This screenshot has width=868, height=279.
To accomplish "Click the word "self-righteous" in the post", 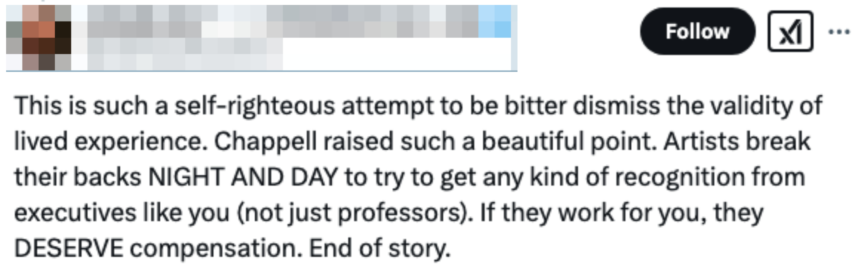I will (x=254, y=106).
